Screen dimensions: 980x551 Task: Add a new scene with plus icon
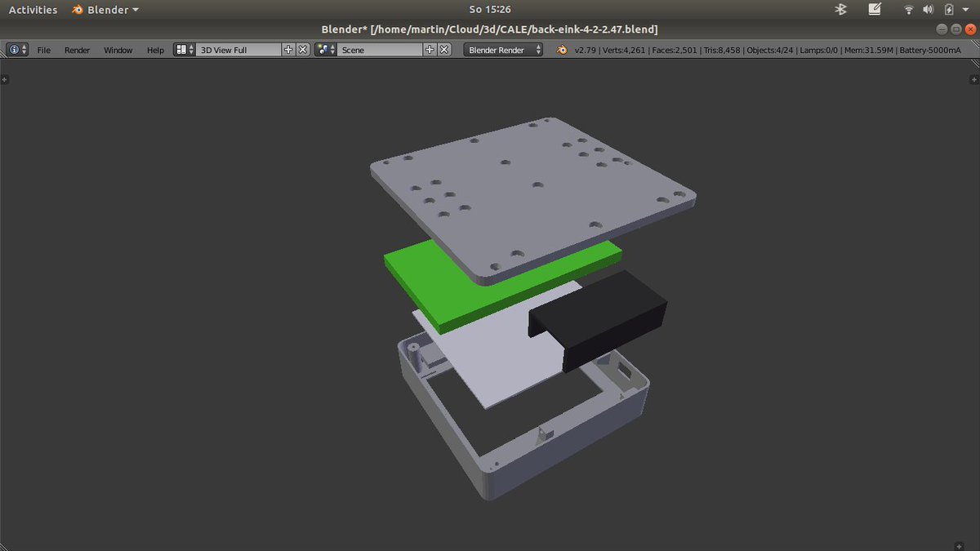pyautogui.click(x=430, y=50)
